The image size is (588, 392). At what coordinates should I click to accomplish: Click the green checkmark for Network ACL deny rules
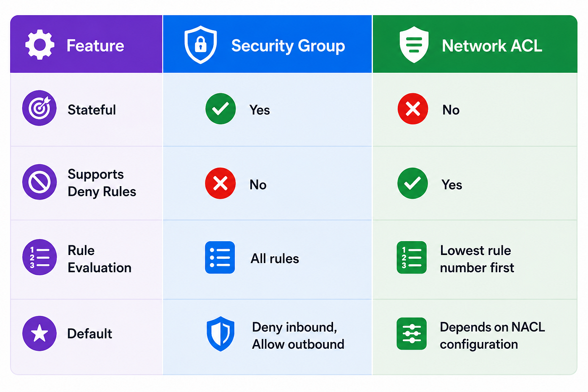tap(413, 184)
